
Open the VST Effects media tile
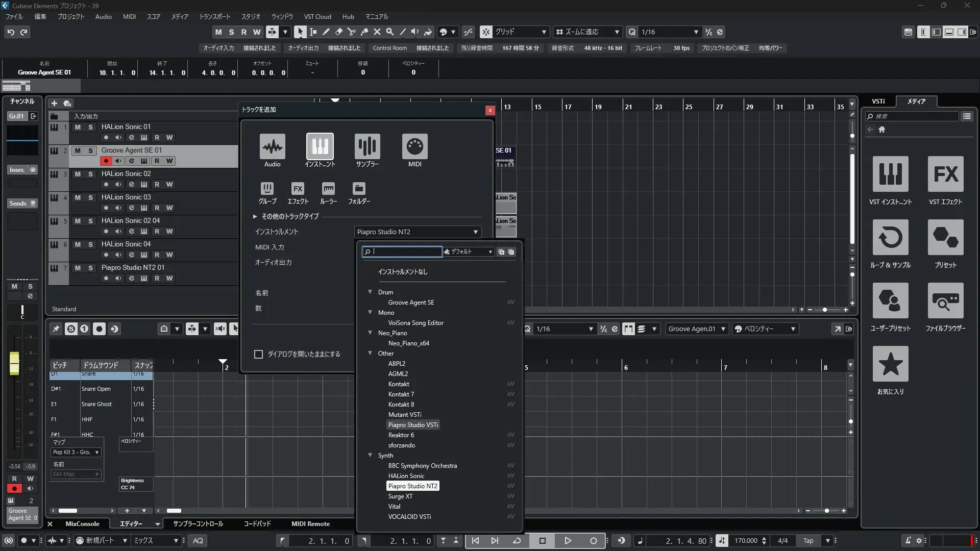point(945,174)
